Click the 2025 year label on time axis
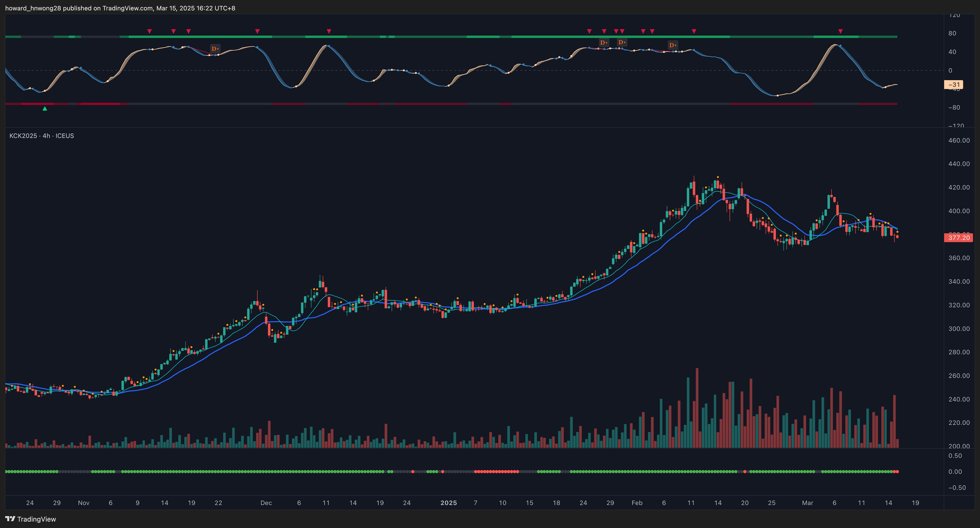Viewport: 980px width, 528px height. (449, 503)
